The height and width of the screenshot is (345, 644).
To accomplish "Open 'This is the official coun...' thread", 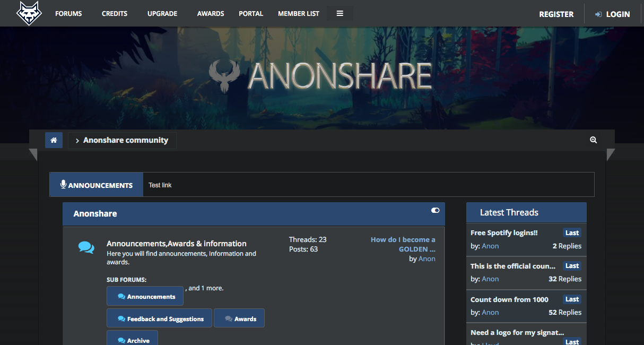I will click(x=513, y=265).
